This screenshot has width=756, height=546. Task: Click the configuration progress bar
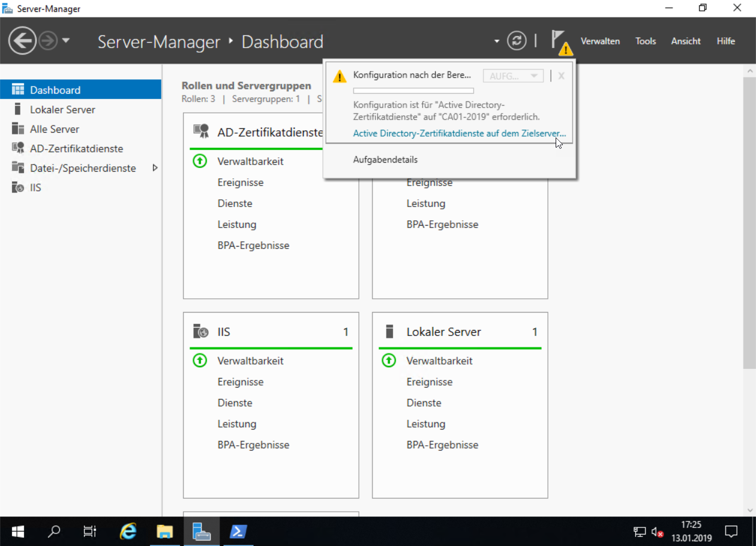point(413,91)
